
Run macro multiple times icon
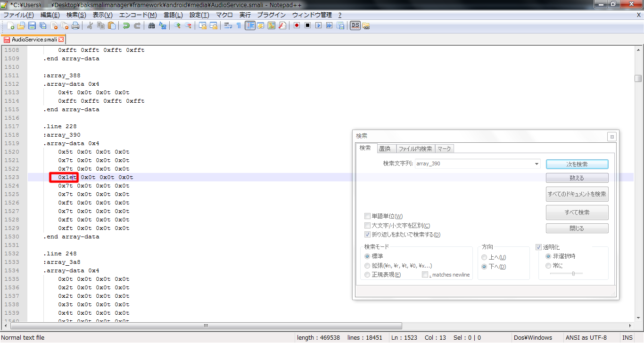[x=329, y=25]
